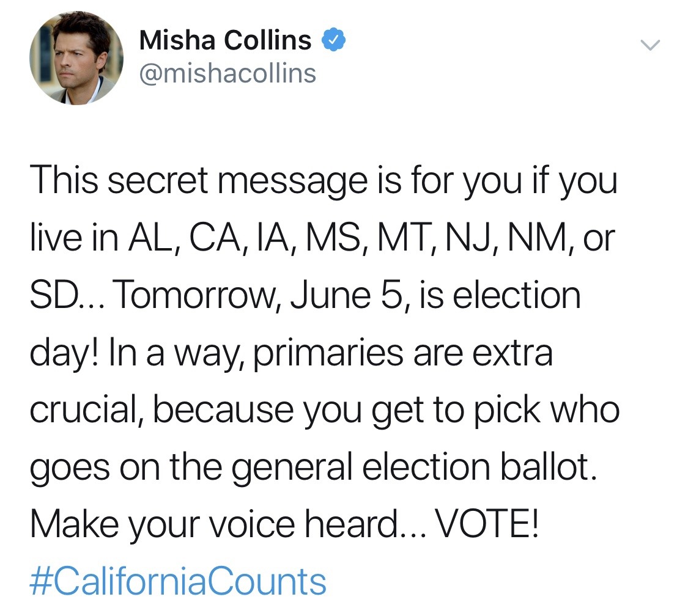Screen dimensions: 688x616
Task: Click the @mishacollins handle
Action: click(228, 73)
